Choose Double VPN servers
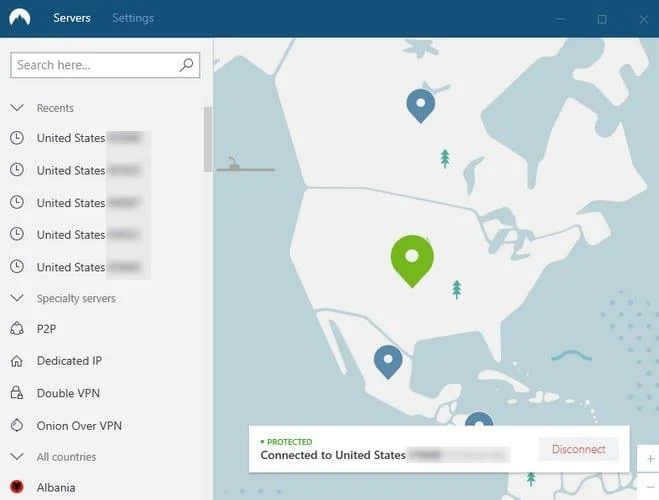 pos(68,393)
